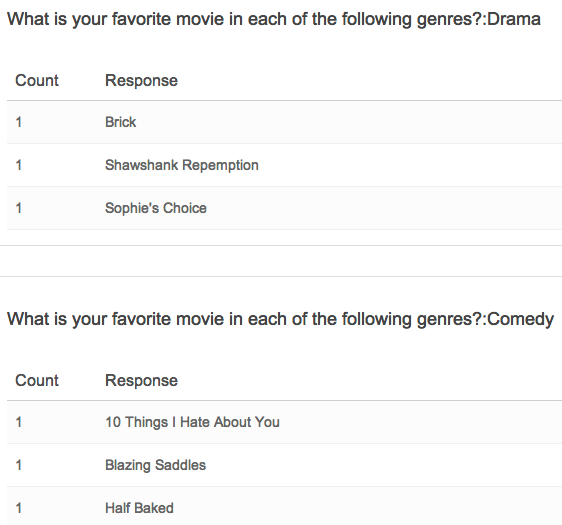Screen dimensions: 562x525
Task: Select the Sophie's Choice response
Action: pos(156,208)
